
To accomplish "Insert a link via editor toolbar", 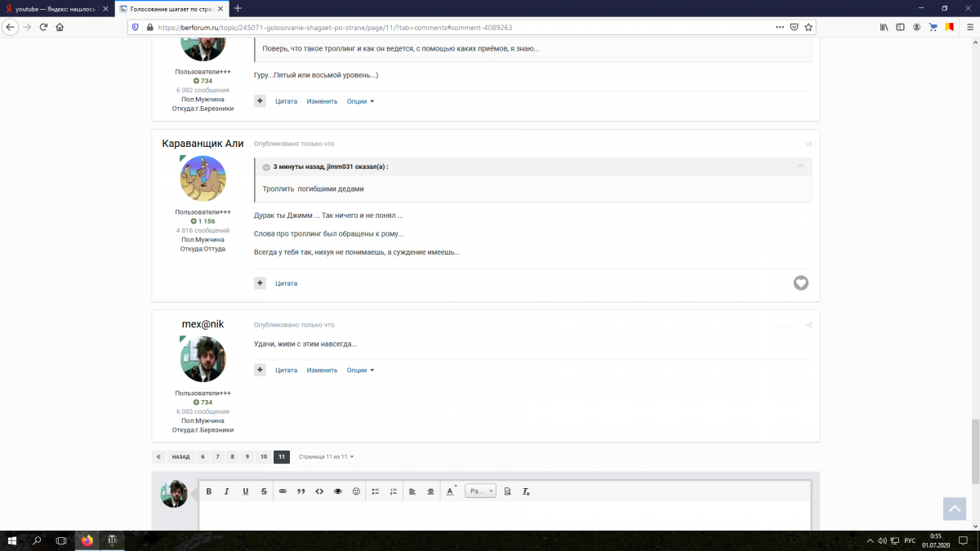I will [283, 491].
